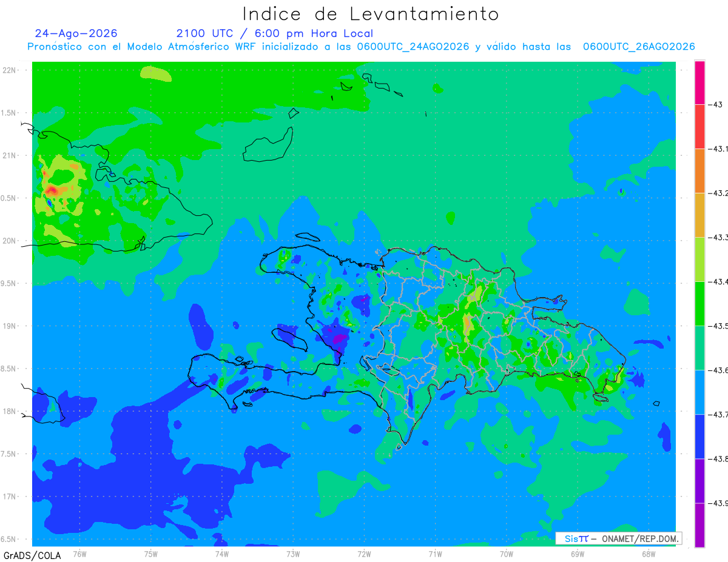Viewport: 728px width, 562px height.
Task: Pick the orange legend swatch below -43.1
Action: tap(699, 171)
